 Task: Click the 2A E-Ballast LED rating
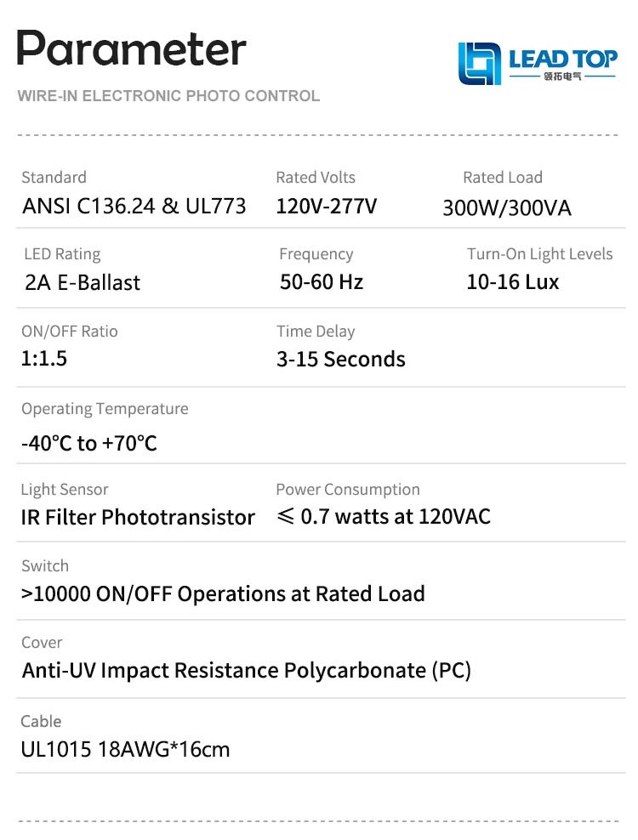coord(83,283)
